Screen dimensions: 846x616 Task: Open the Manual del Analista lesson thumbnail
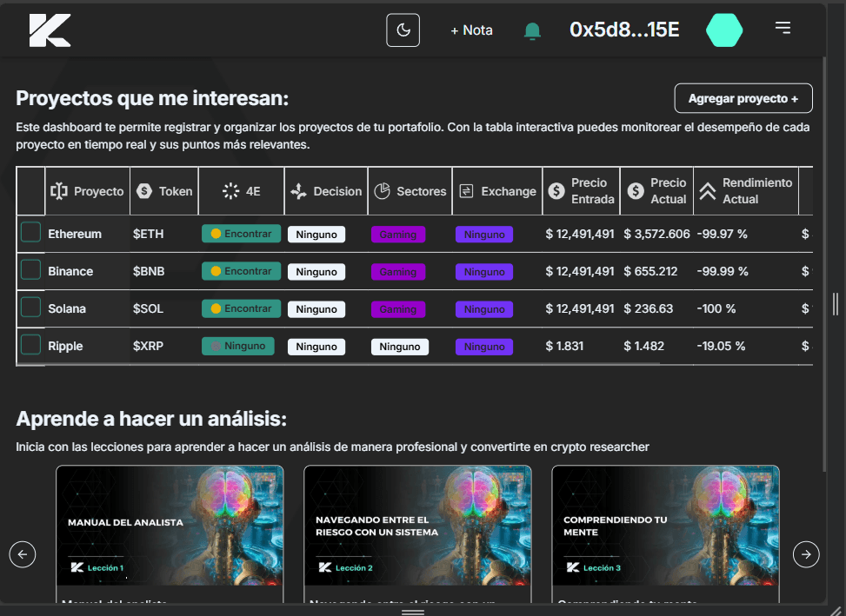coord(170,525)
